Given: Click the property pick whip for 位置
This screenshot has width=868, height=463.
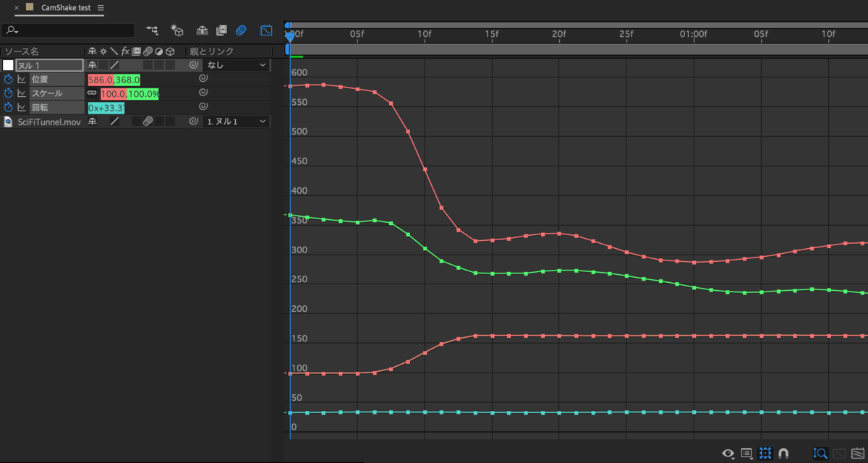Looking at the screenshot, I should 203,79.
